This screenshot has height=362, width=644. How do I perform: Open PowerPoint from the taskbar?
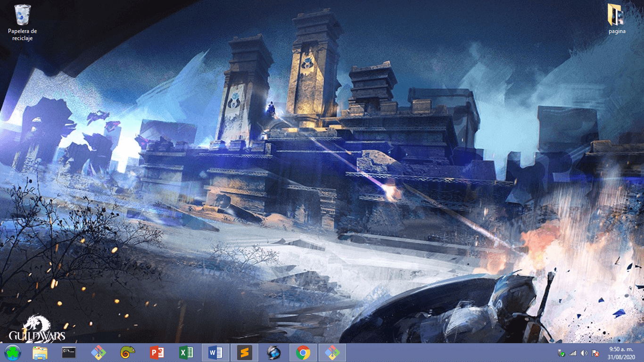pos(157,353)
